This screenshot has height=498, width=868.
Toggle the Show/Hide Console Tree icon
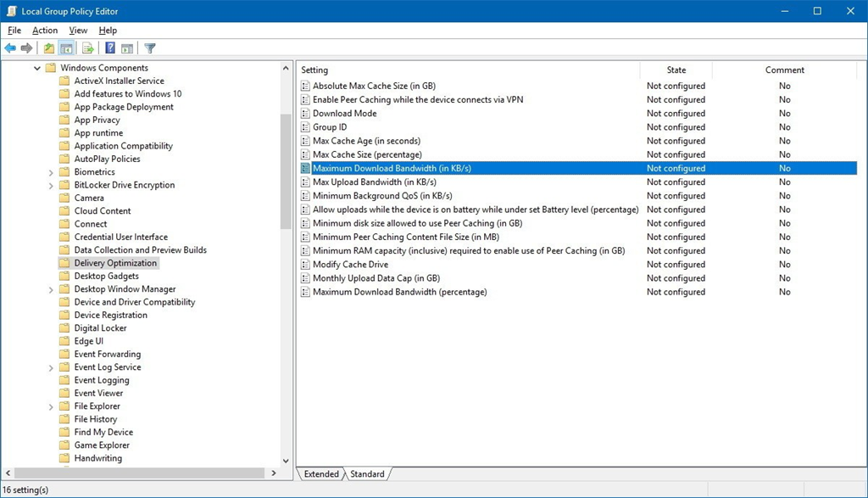(x=66, y=48)
